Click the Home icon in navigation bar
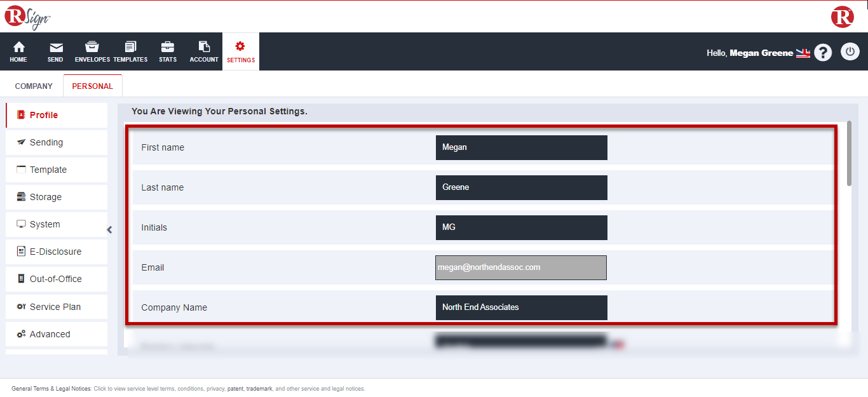Screen dimensions: 868x397 point(19,48)
